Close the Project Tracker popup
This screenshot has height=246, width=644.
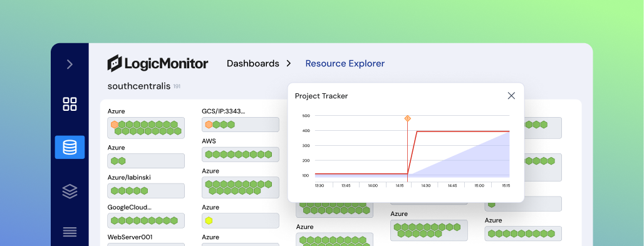(x=511, y=96)
